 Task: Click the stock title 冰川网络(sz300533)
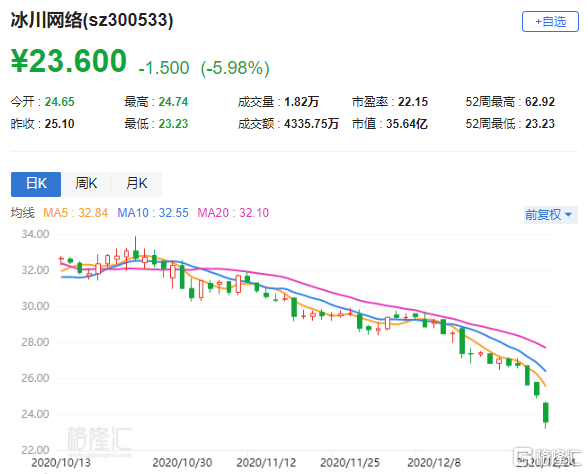(x=92, y=20)
